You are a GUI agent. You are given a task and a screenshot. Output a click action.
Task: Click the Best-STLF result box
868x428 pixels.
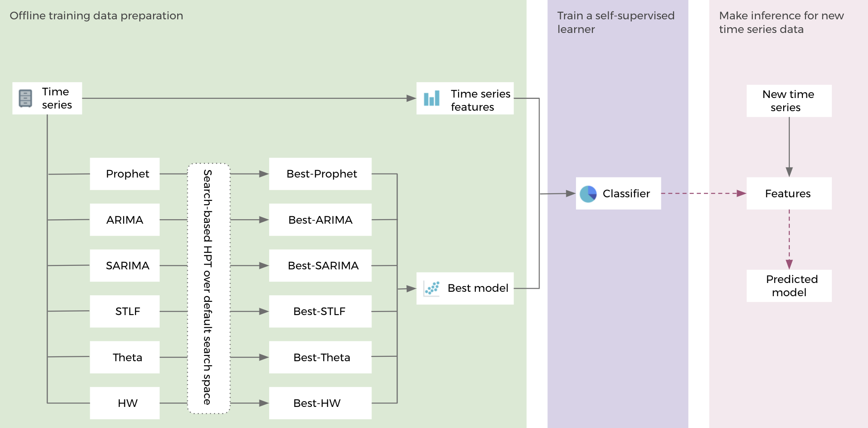coord(320,311)
